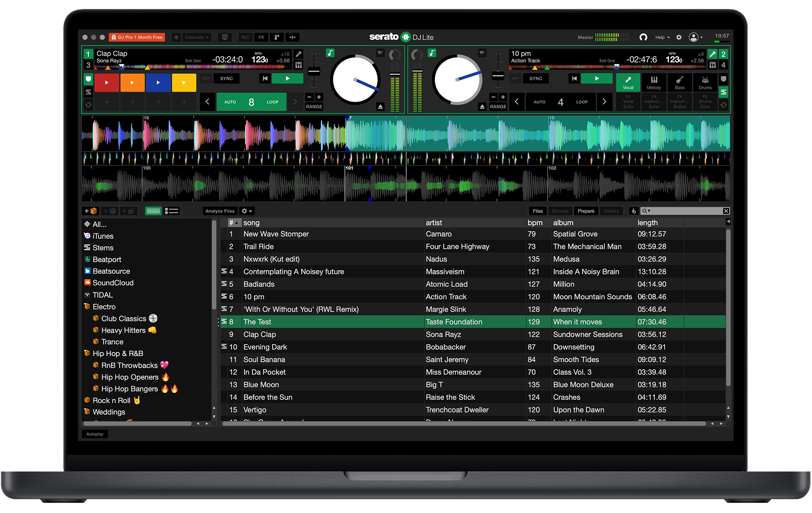Image resolution: width=812 pixels, height=513 pixels.
Task: Open the user account profile dropdown
Action: click(696, 37)
